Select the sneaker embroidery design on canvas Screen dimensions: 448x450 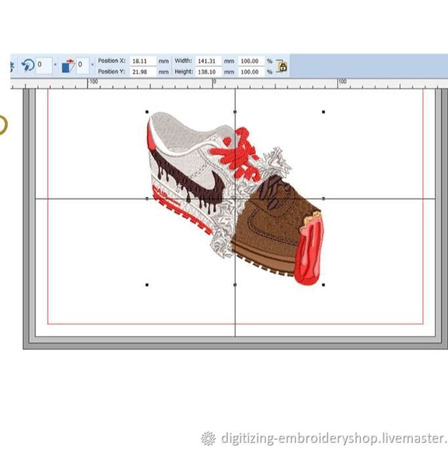coord(235,199)
